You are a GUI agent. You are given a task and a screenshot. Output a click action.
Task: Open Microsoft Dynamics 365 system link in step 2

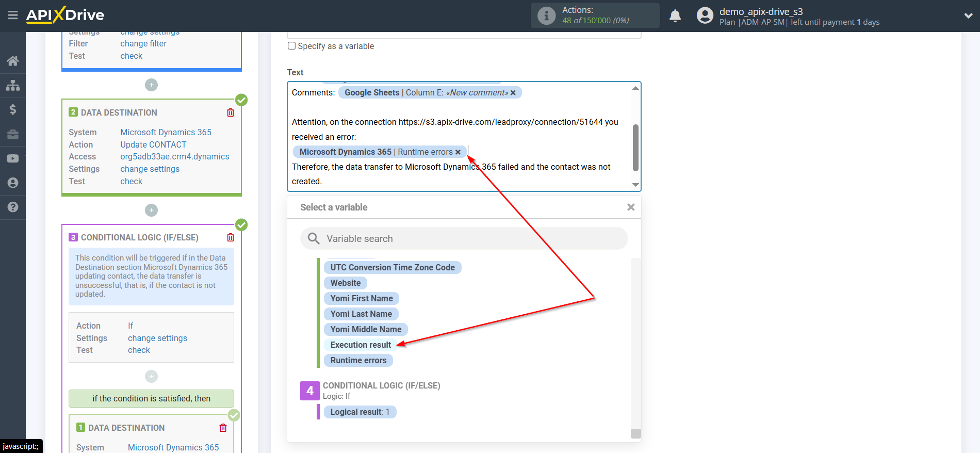pos(166,133)
